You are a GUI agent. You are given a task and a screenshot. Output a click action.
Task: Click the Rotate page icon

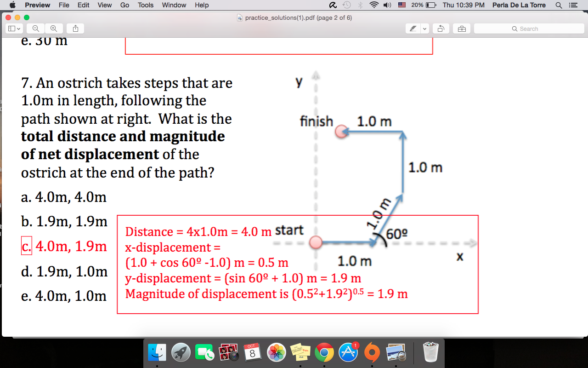click(441, 28)
